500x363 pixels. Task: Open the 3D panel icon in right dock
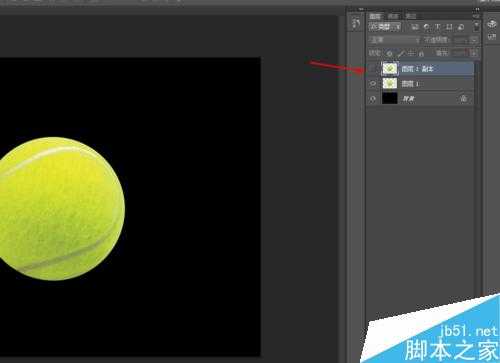(492, 24)
